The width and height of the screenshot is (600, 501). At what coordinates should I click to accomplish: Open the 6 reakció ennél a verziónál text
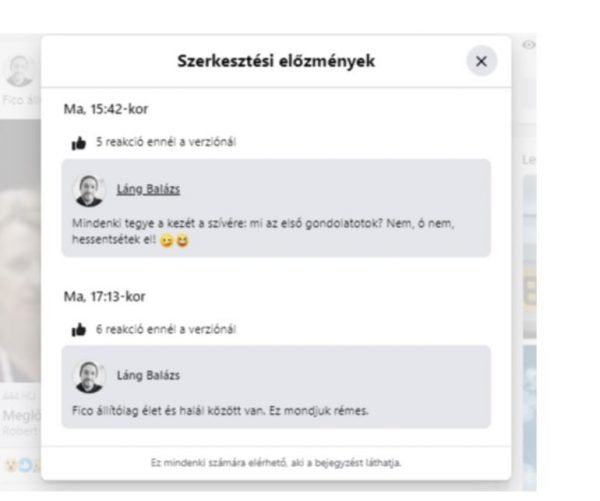166,329
